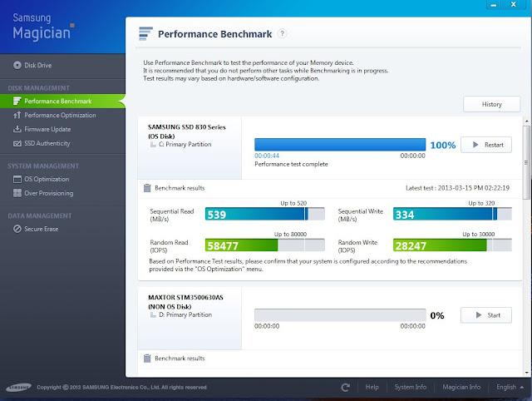
Task: Click the 'Up to 30000' label
Action: (x=479, y=235)
